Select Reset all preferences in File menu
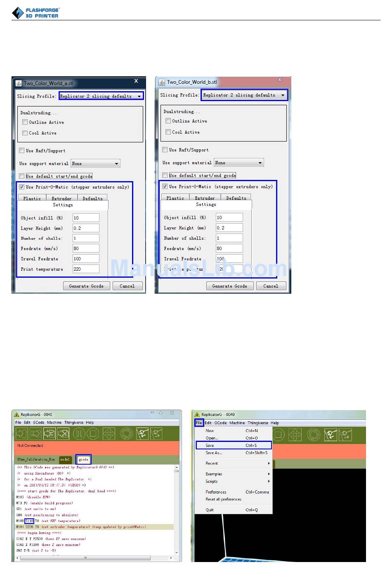Viewport: 392px width, 581px height. (234, 499)
